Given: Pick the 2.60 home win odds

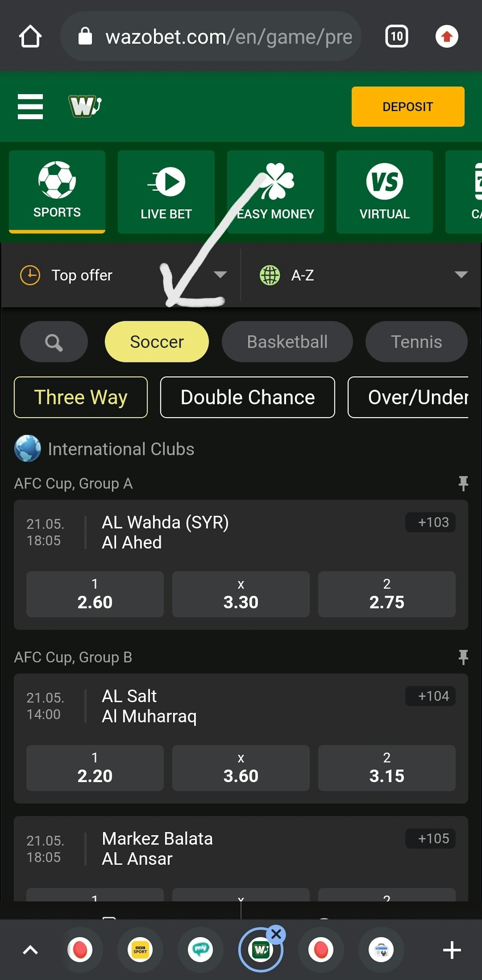Looking at the screenshot, I should click(x=95, y=594).
